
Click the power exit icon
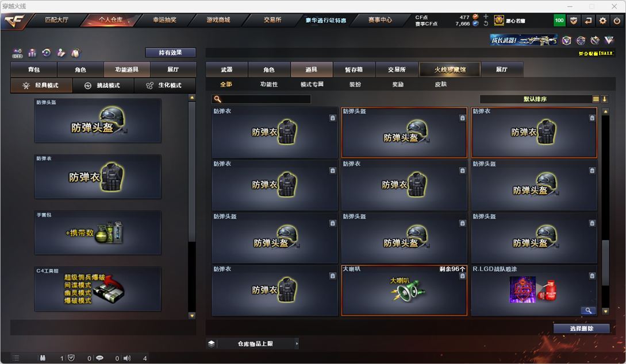(617, 20)
